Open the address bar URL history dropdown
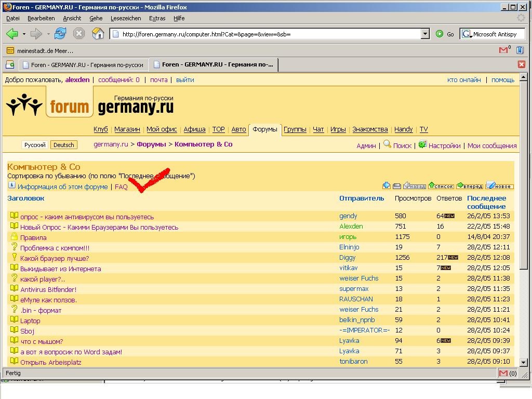This screenshot has width=532, height=399. pos(425,34)
